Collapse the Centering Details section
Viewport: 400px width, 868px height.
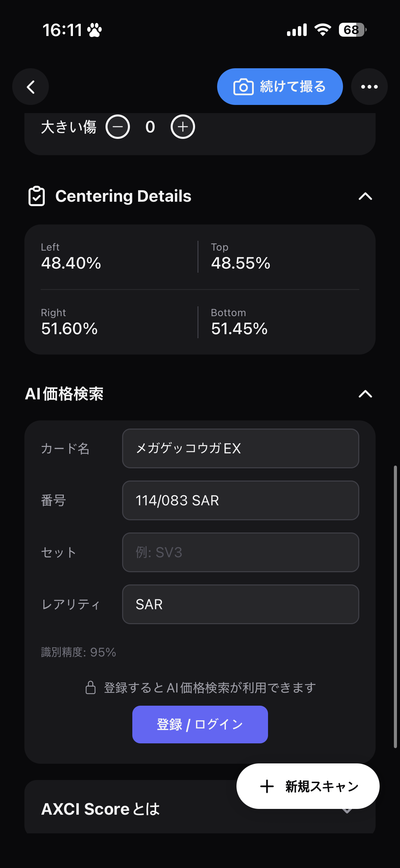365,196
